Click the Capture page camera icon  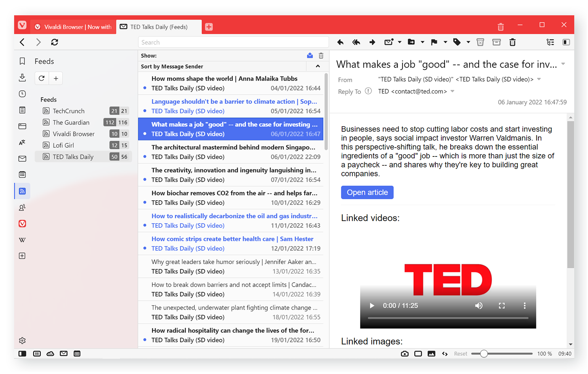click(405, 354)
